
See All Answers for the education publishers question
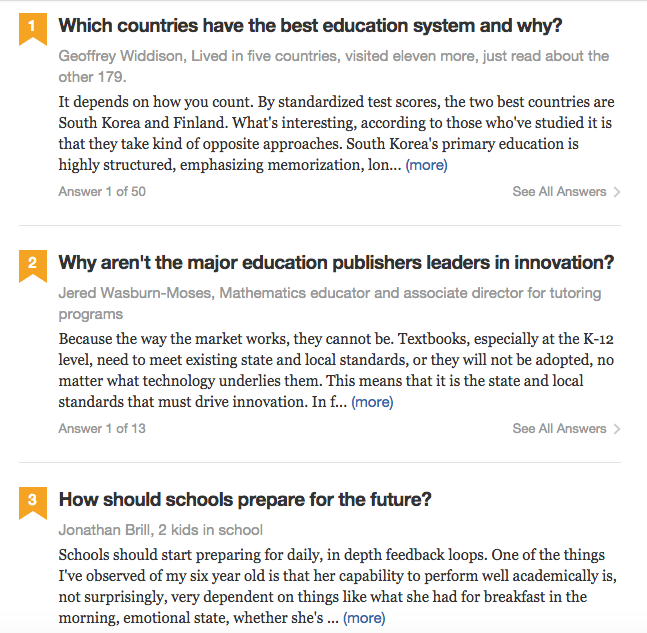559,429
